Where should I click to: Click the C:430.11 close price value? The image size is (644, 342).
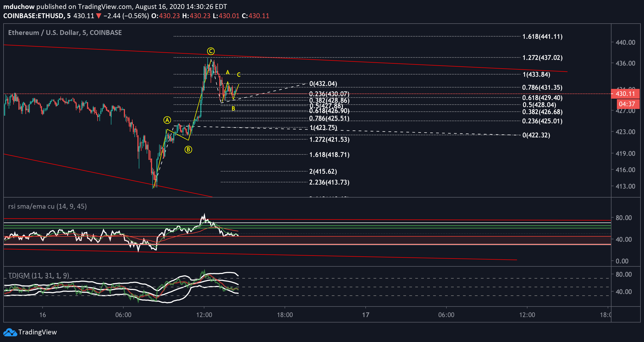pos(256,16)
